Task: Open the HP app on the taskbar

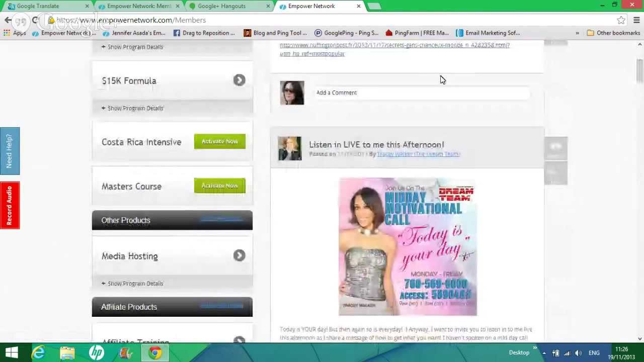Action: click(x=97, y=352)
